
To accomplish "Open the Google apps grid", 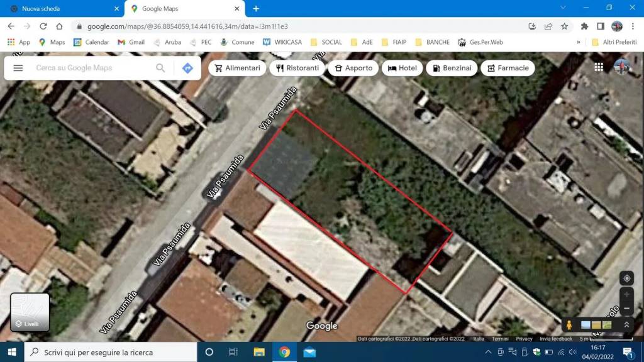I will pyautogui.click(x=599, y=67).
